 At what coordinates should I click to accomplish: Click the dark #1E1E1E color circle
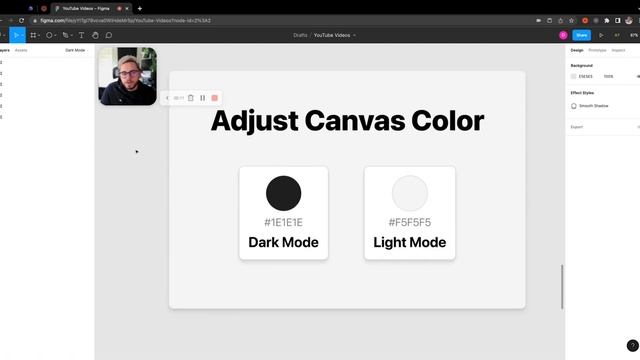pyautogui.click(x=284, y=193)
